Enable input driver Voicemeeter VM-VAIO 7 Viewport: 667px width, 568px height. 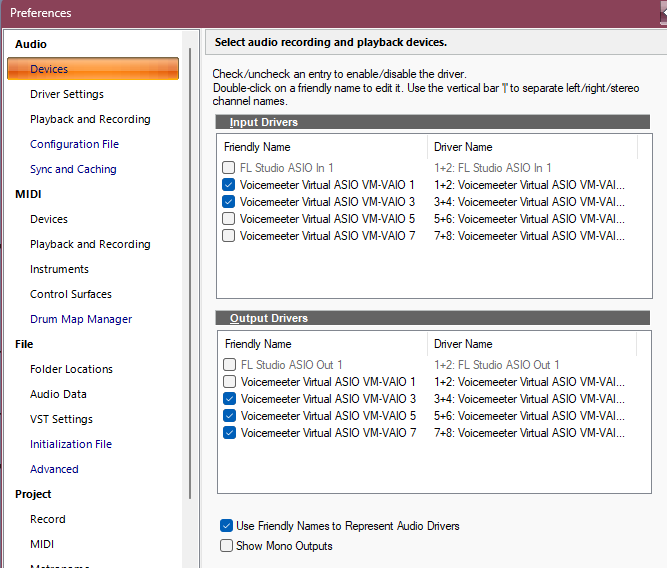pyautogui.click(x=229, y=236)
